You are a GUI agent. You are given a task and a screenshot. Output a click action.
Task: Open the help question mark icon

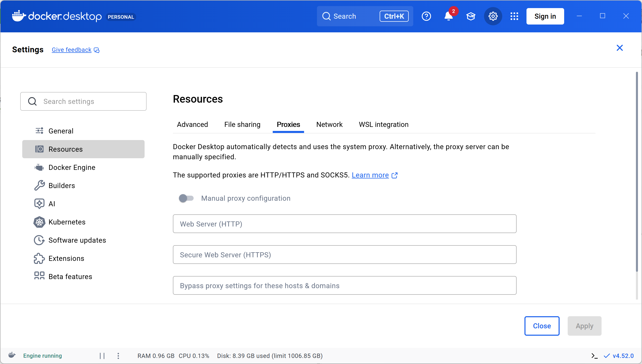click(x=426, y=16)
